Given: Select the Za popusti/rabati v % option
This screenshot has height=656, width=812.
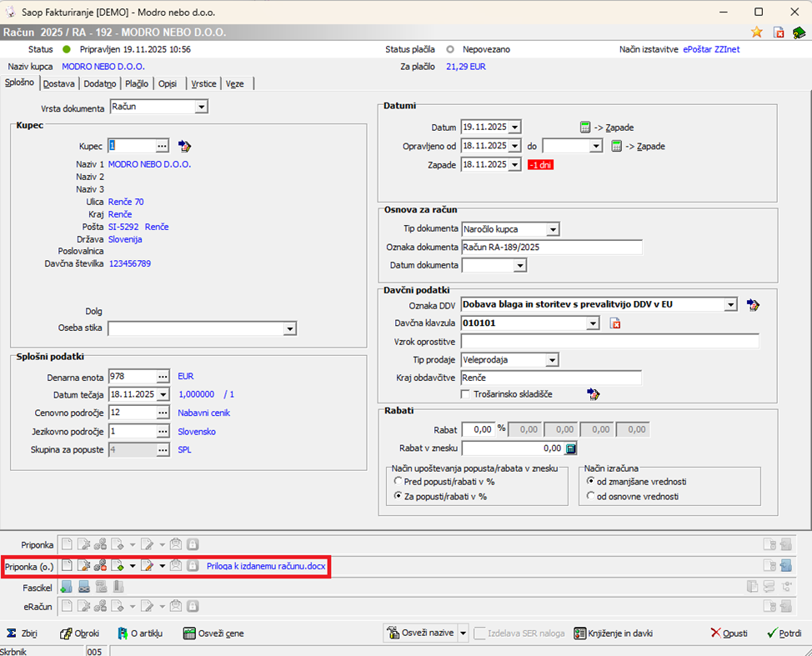Looking at the screenshot, I should 398,495.
